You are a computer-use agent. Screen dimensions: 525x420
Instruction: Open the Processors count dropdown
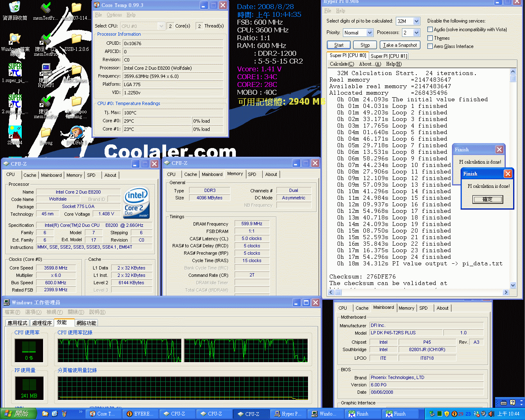point(417,32)
